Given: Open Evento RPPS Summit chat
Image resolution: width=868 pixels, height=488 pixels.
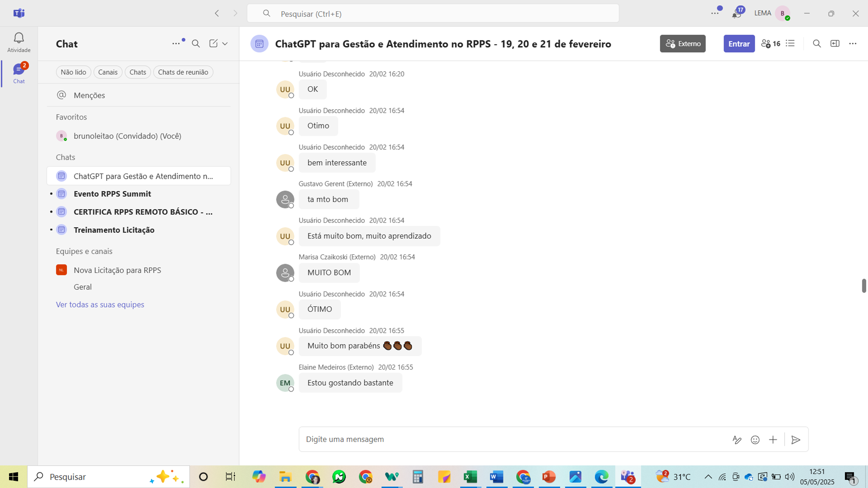Looking at the screenshot, I should pos(139,194).
